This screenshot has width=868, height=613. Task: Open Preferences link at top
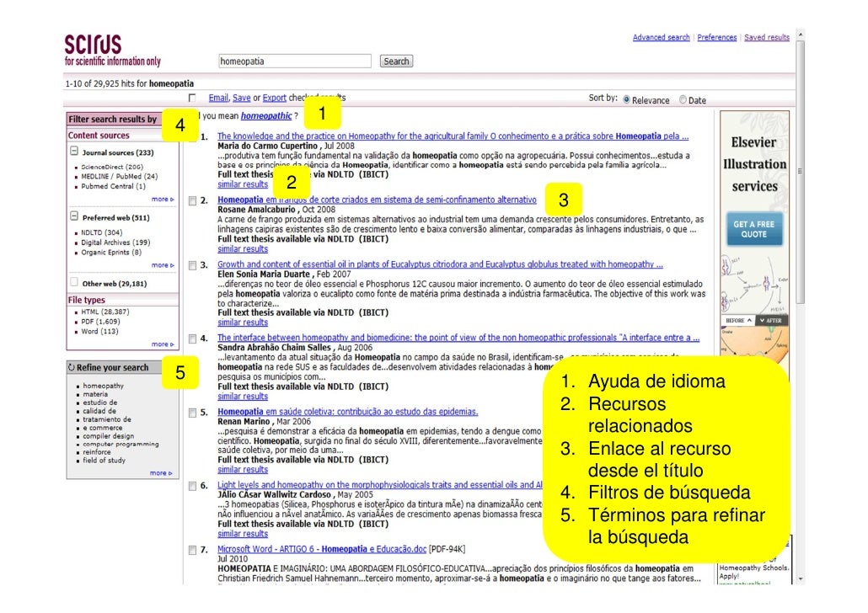click(x=716, y=38)
